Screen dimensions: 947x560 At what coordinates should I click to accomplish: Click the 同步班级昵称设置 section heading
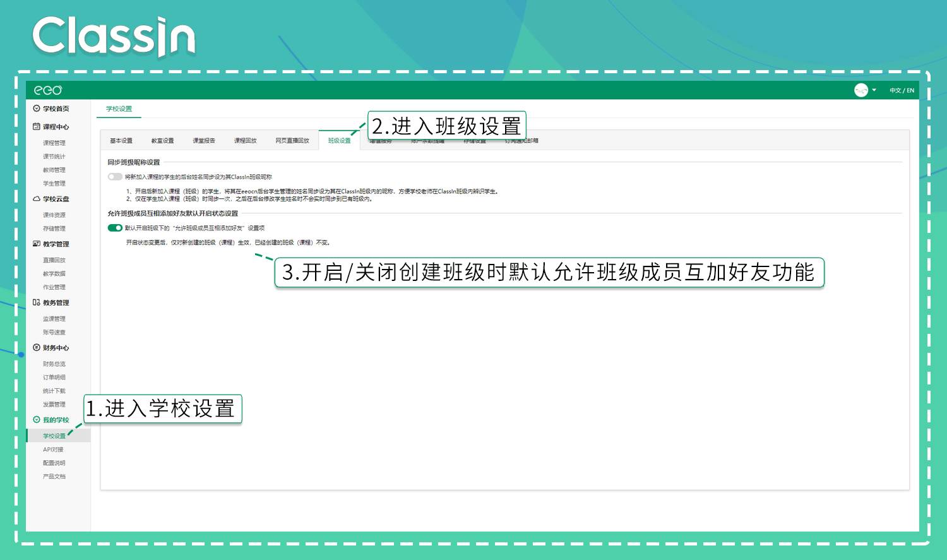coord(134,162)
